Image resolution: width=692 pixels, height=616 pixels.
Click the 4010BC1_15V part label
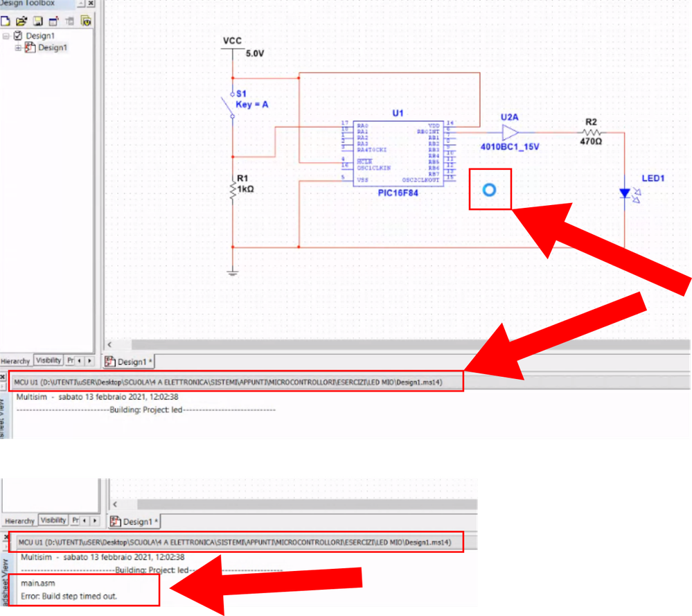[x=510, y=147]
